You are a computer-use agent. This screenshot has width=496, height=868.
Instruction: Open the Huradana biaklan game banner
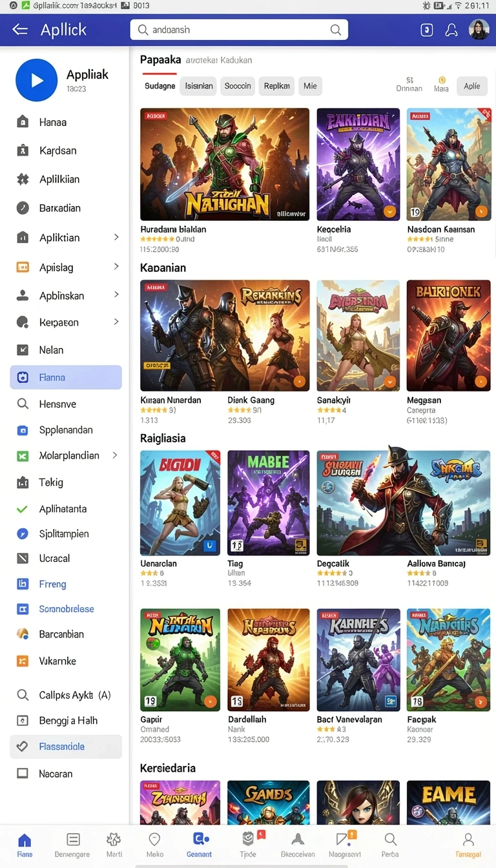(x=225, y=165)
